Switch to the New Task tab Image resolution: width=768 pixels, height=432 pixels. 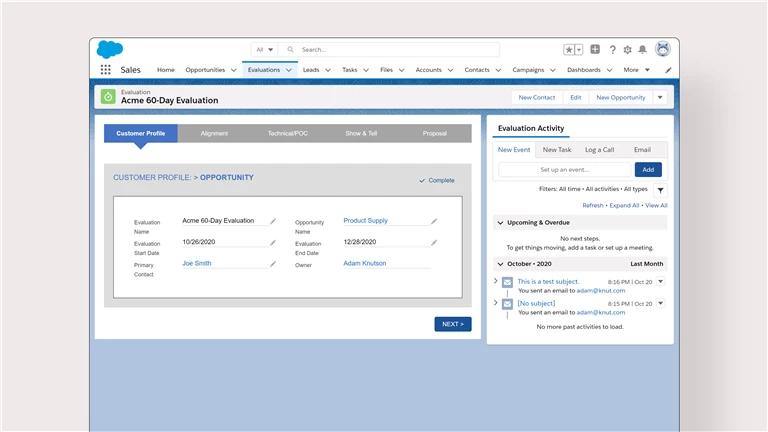click(556, 150)
